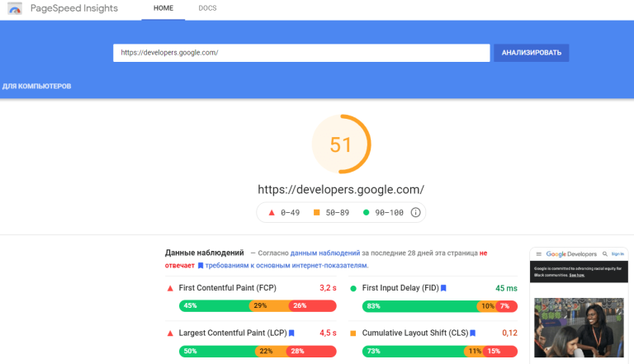Switch to the HOME tab
The width and height of the screenshot is (634, 364).
163,8
